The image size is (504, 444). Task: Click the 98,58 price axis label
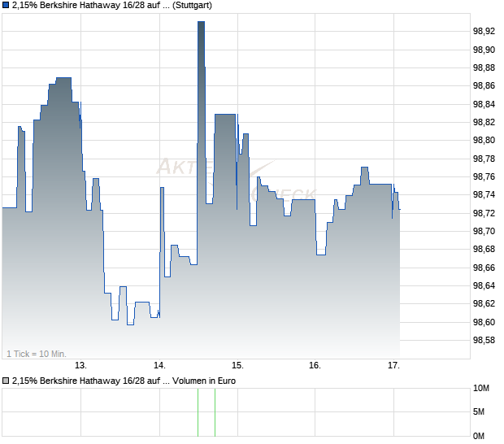(x=484, y=340)
